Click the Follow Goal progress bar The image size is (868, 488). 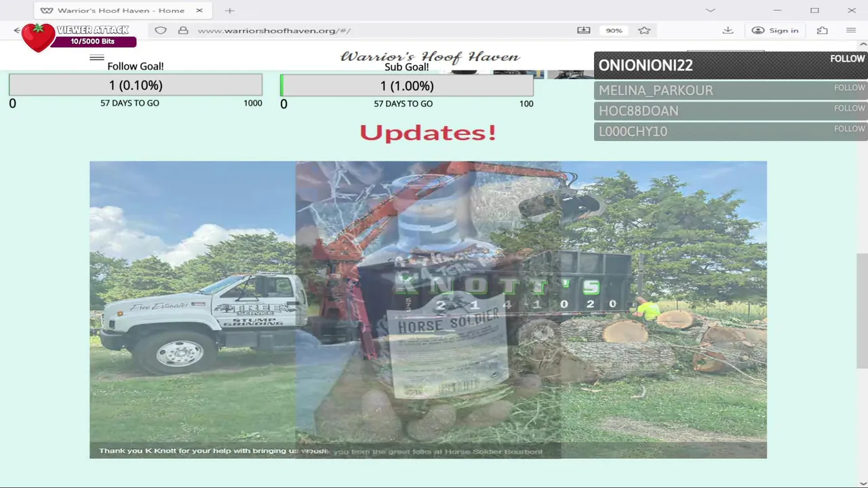pos(136,85)
